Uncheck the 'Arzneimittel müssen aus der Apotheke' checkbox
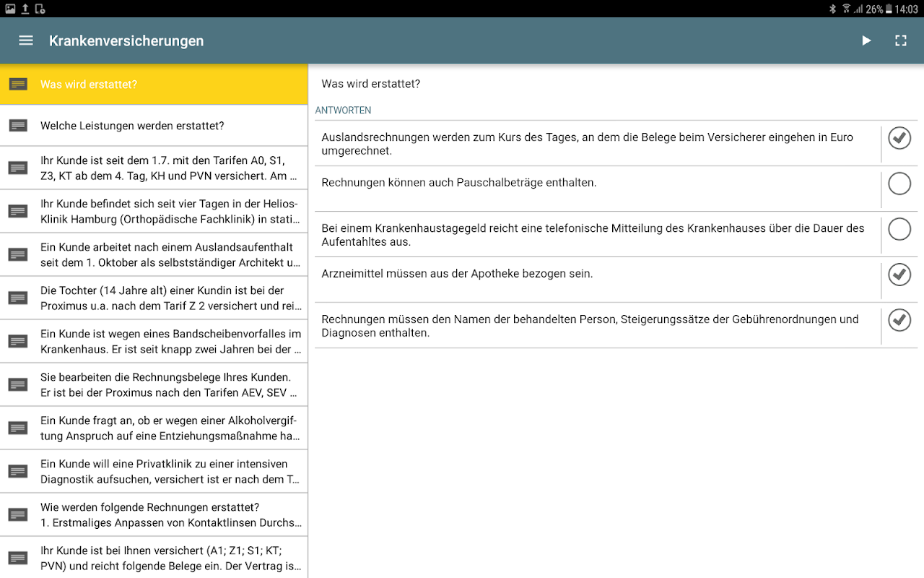 (x=899, y=275)
